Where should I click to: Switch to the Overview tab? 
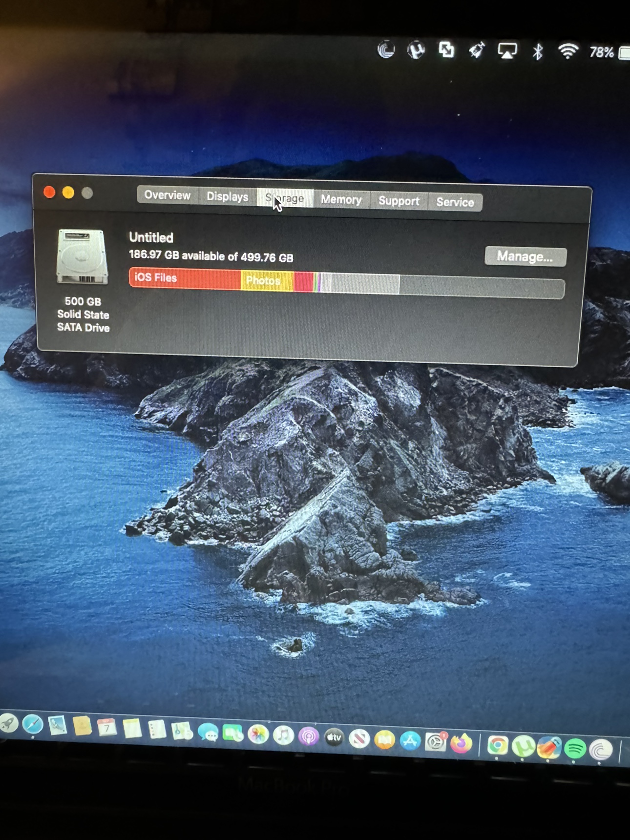click(x=168, y=195)
